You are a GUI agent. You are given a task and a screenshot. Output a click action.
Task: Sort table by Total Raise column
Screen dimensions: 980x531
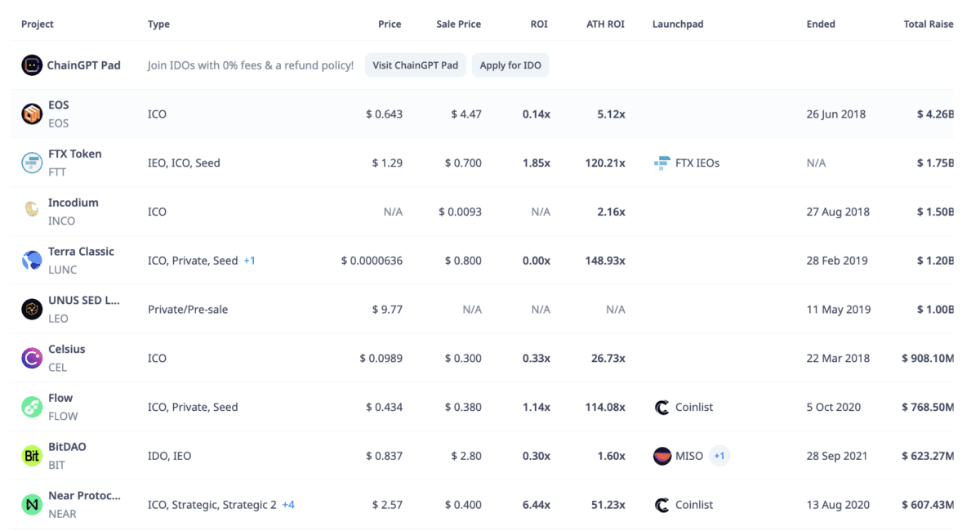pyautogui.click(x=929, y=25)
